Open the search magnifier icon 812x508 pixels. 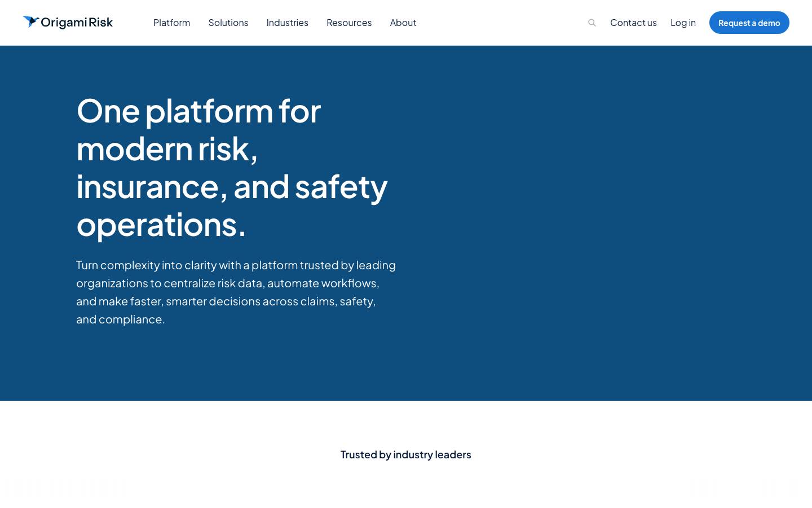click(592, 23)
